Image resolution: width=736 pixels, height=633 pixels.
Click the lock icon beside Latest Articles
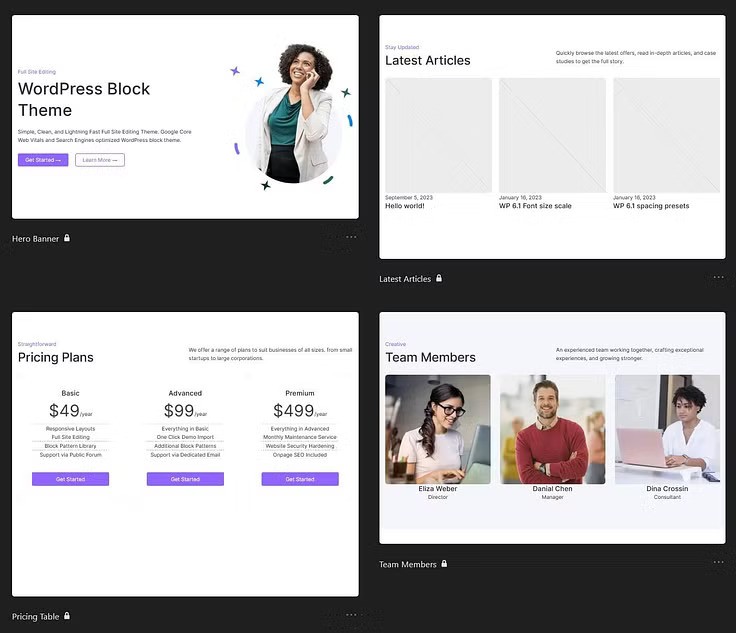point(439,279)
